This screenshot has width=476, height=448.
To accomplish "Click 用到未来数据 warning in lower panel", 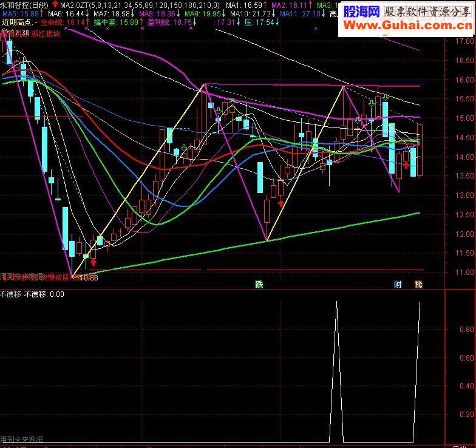I will click(x=22, y=440).
